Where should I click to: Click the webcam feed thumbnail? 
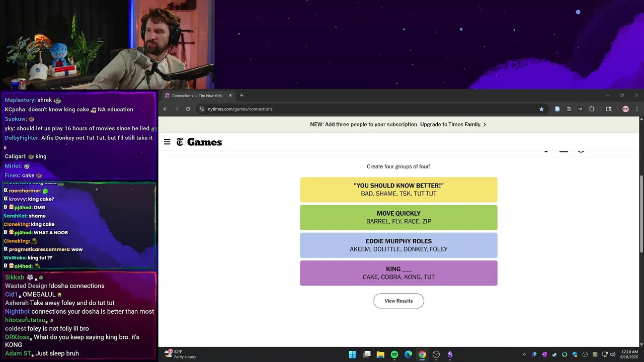107,45
